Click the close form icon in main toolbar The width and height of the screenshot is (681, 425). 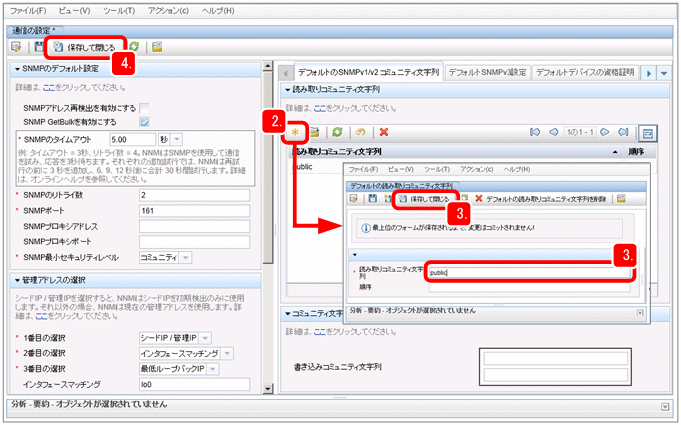(x=16, y=46)
